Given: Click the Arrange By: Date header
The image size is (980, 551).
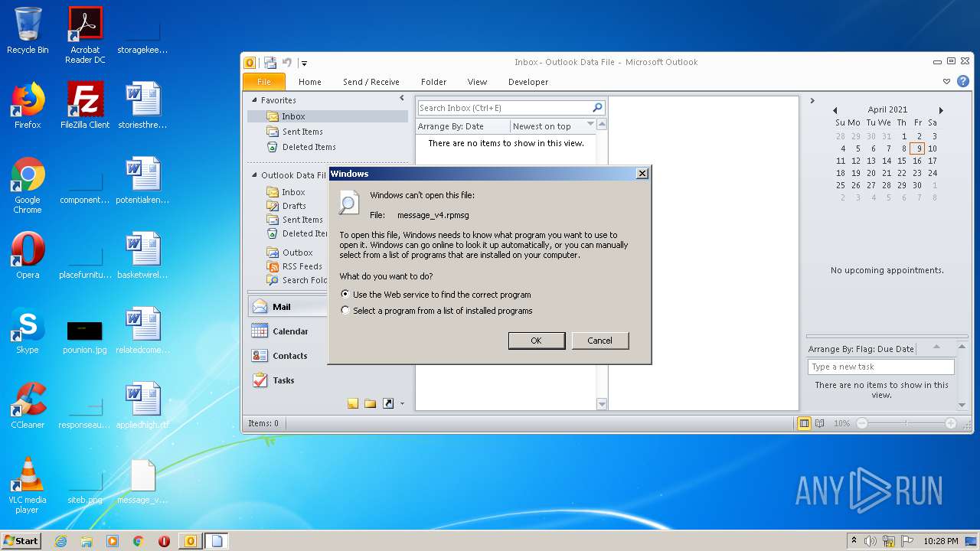Looking at the screenshot, I should point(462,126).
